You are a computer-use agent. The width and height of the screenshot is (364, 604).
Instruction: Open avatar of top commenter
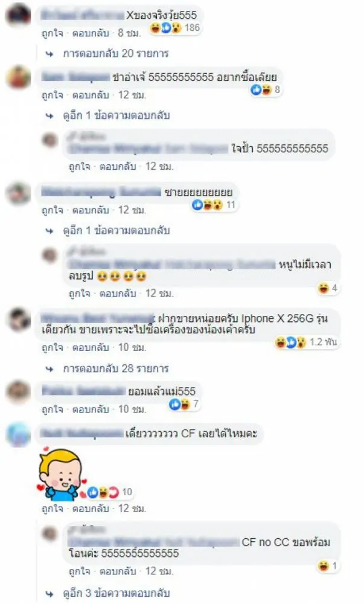pyautogui.click(x=18, y=15)
